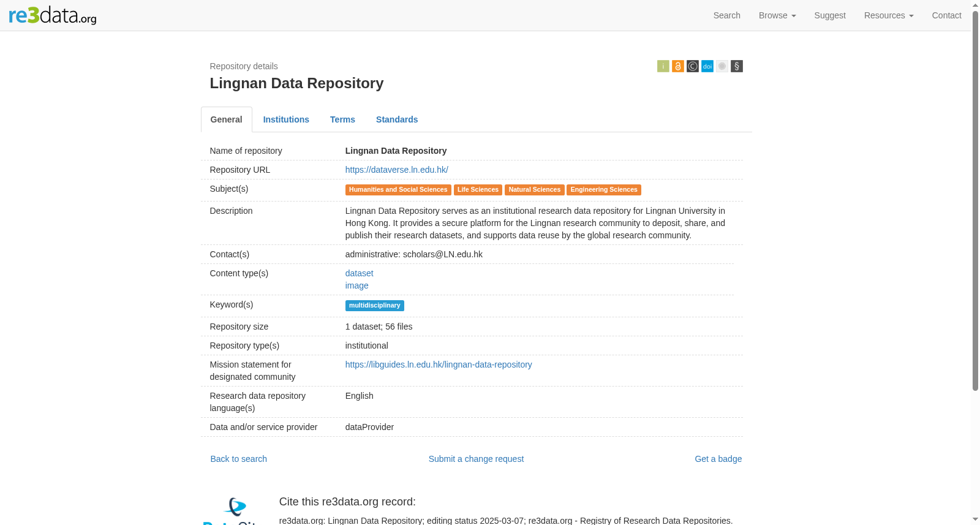Click the Engineering Sciences subject tag
Image resolution: width=980 pixels, height=525 pixels.
pos(604,190)
